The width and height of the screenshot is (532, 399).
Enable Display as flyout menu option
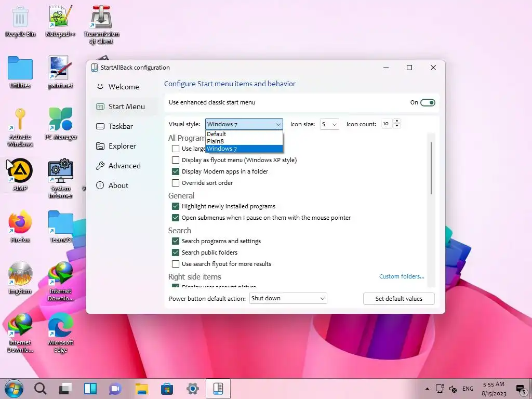click(176, 160)
